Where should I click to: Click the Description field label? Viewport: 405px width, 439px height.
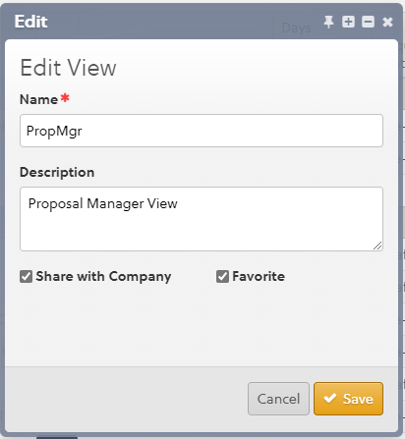[x=57, y=172]
